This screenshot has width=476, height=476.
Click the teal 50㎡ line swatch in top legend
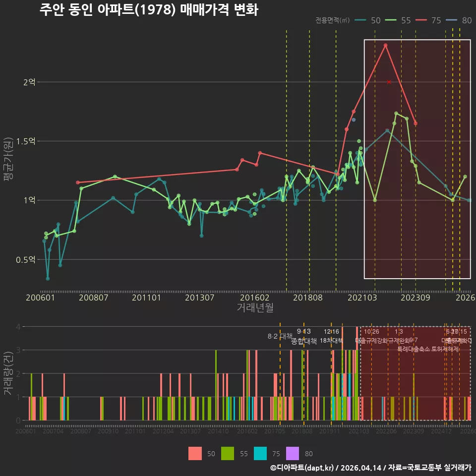tap(360, 20)
